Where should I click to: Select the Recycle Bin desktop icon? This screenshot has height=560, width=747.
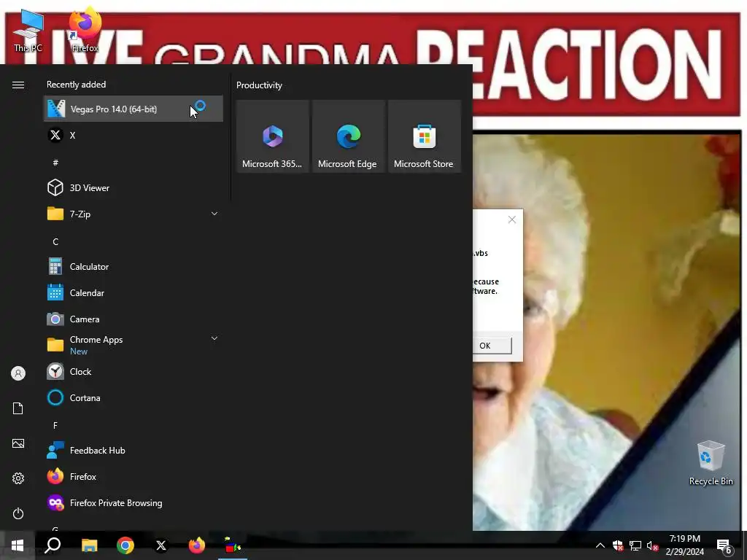pos(711,462)
